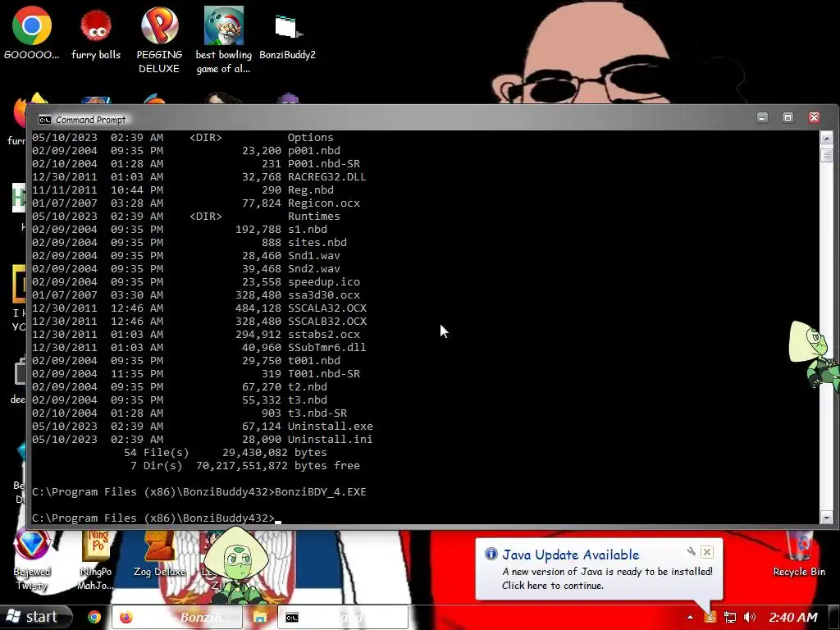Click the Java update tray icon

click(710, 617)
